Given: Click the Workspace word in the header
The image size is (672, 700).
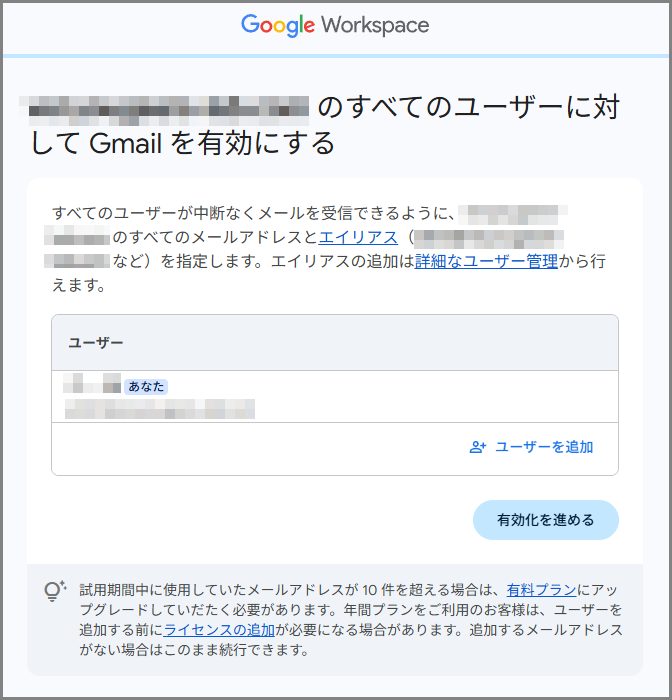Looking at the screenshot, I should 375,26.
